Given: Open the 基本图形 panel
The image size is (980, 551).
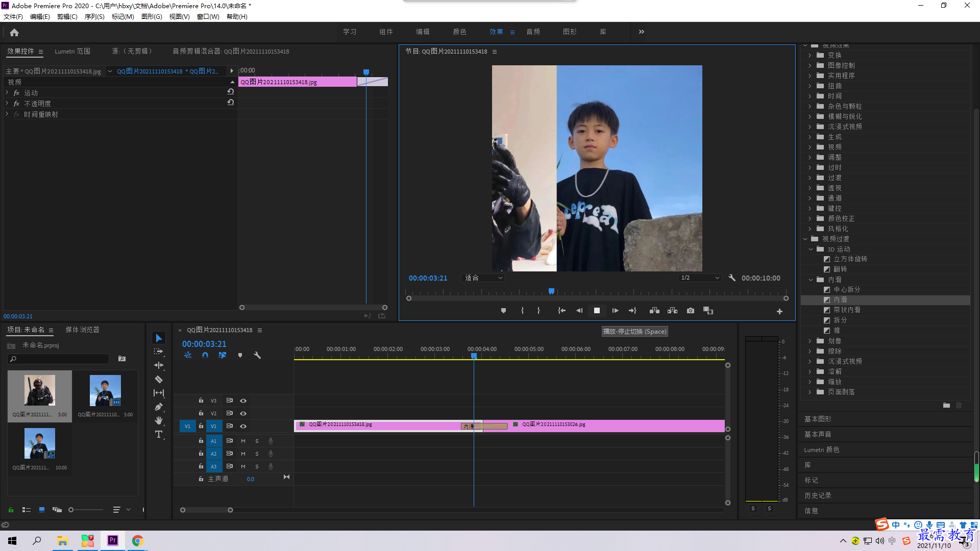Looking at the screenshot, I should pos(818,419).
